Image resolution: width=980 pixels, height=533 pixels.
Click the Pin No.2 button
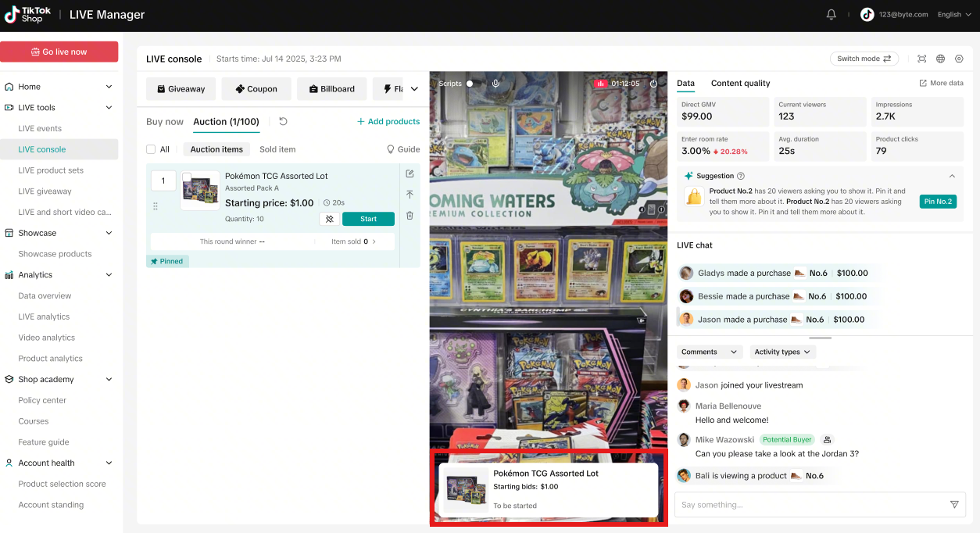pos(938,201)
